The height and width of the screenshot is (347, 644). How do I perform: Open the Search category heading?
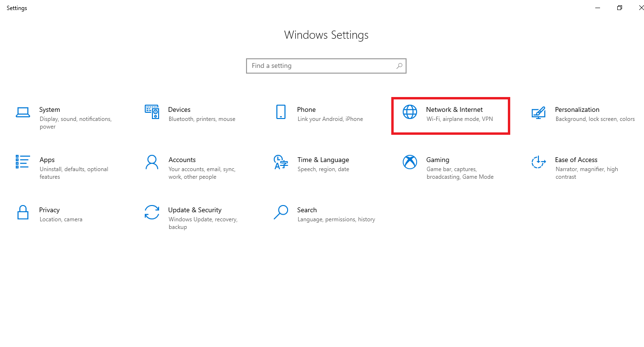[307, 210]
